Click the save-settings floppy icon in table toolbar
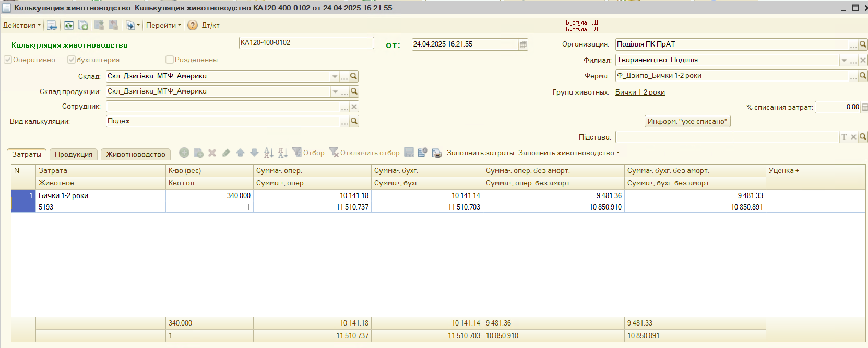 pyautogui.click(x=409, y=153)
